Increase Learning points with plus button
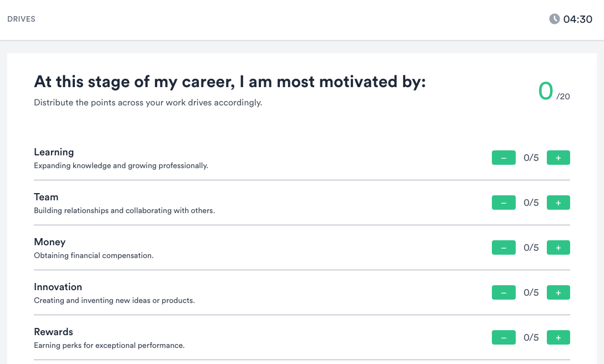The height and width of the screenshot is (364, 604). [x=558, y=158]
